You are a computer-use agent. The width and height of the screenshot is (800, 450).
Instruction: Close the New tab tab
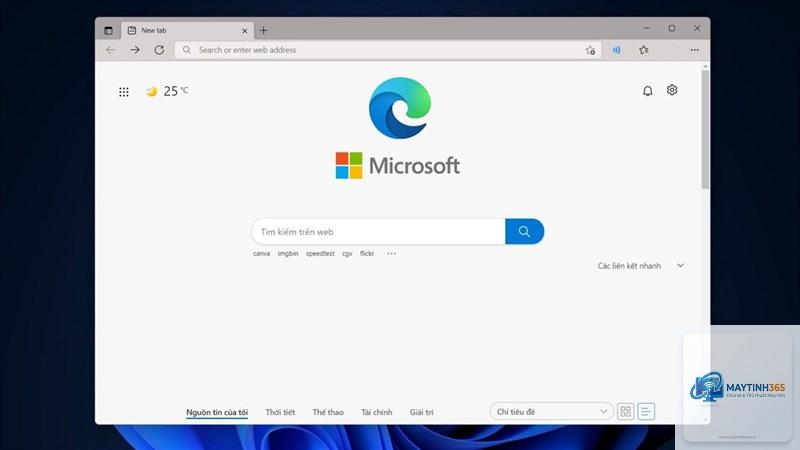pos(244,31)
